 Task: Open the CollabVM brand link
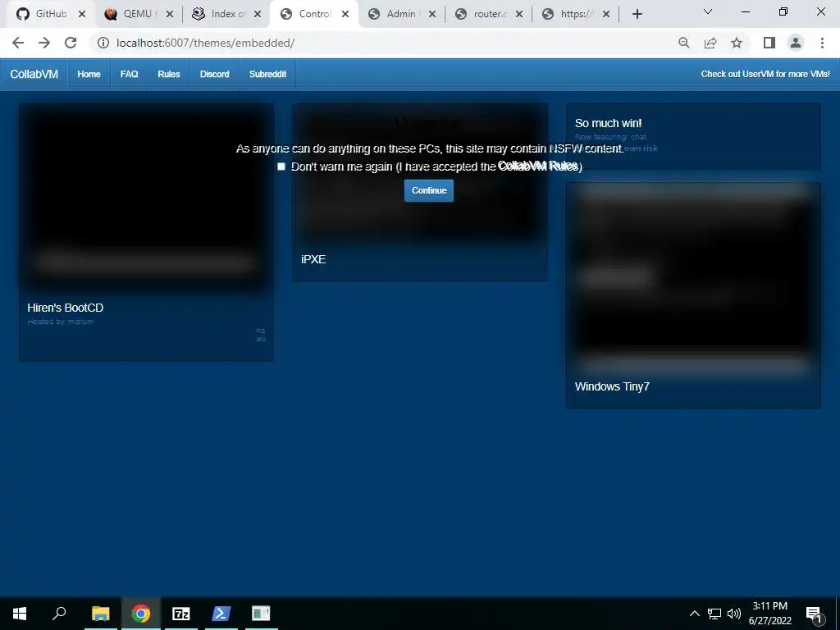(x=34, y=74)
